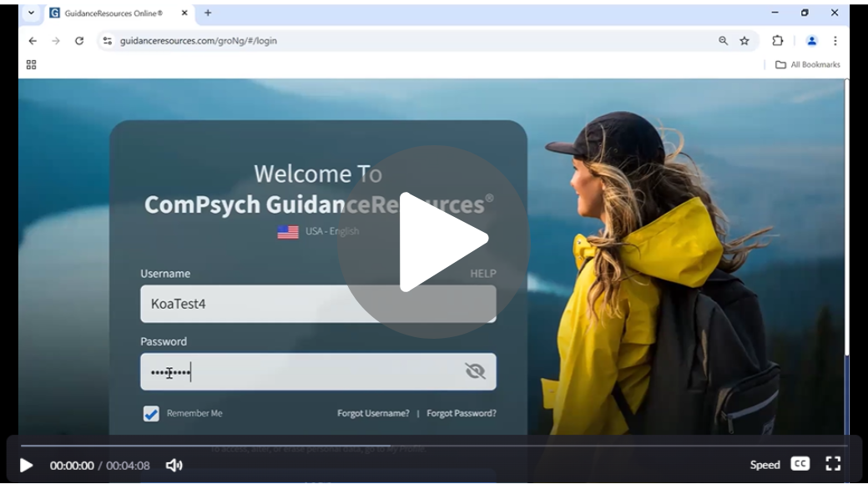Open the All Bookmarks folder
The height and width of the screenshot is (484, 868).
[x=808, y=65]
